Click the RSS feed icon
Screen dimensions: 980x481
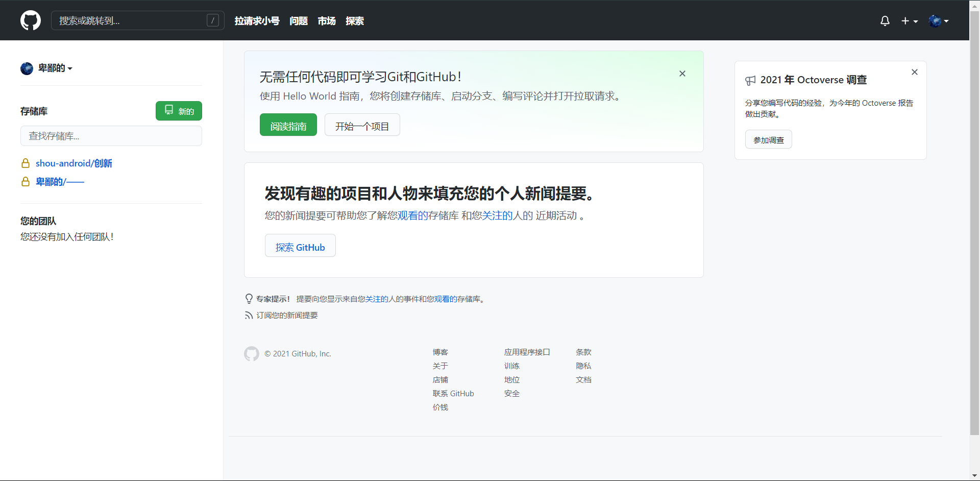249,316
